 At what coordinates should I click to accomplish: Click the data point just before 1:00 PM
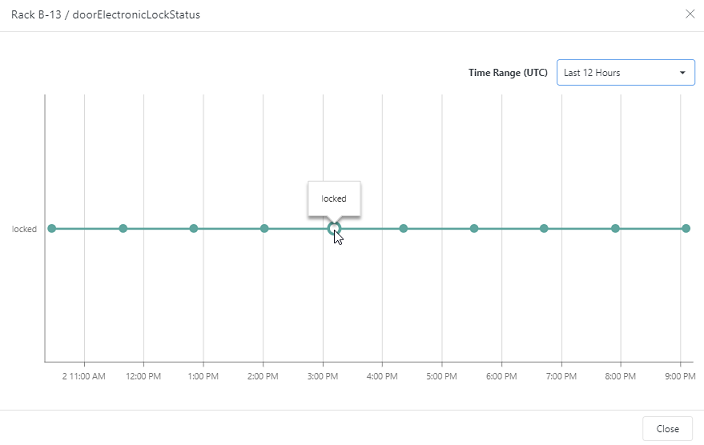pyautogui.click(x=194, y=229)
